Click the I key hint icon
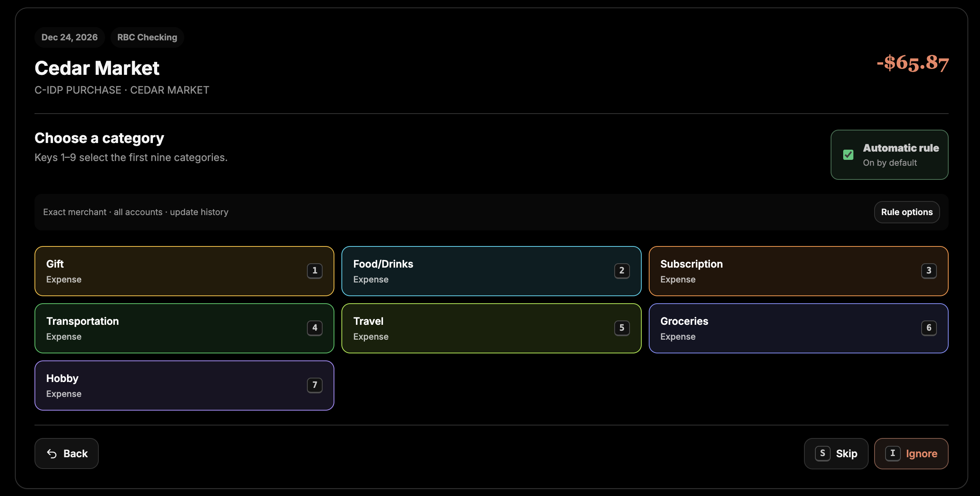This screenshot has height=496, width=980. 893,453
